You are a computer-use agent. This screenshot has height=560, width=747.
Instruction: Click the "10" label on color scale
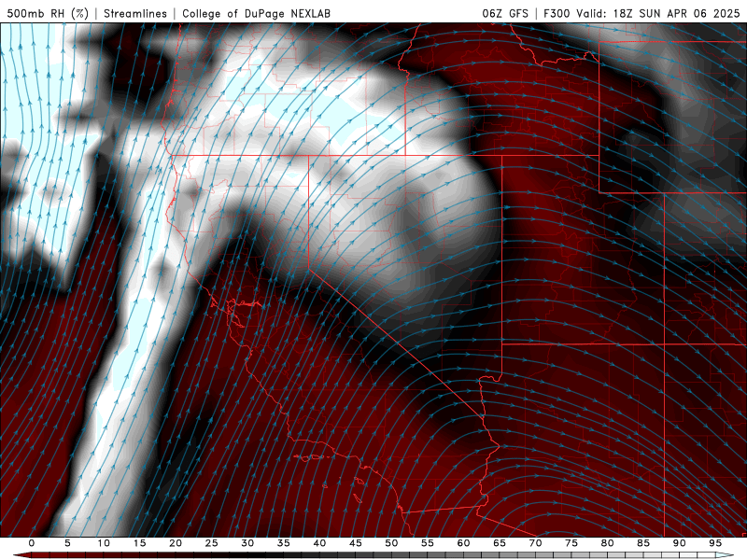coord(104,543)
